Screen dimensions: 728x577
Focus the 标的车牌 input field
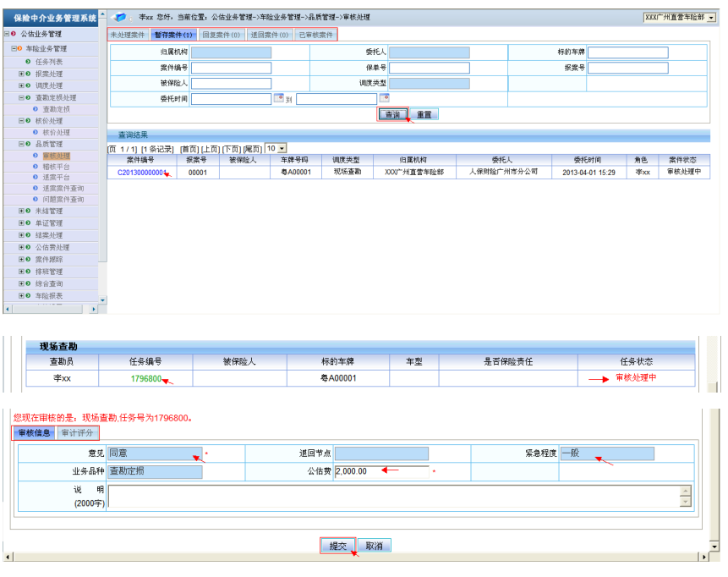click(x=627, y=52)
